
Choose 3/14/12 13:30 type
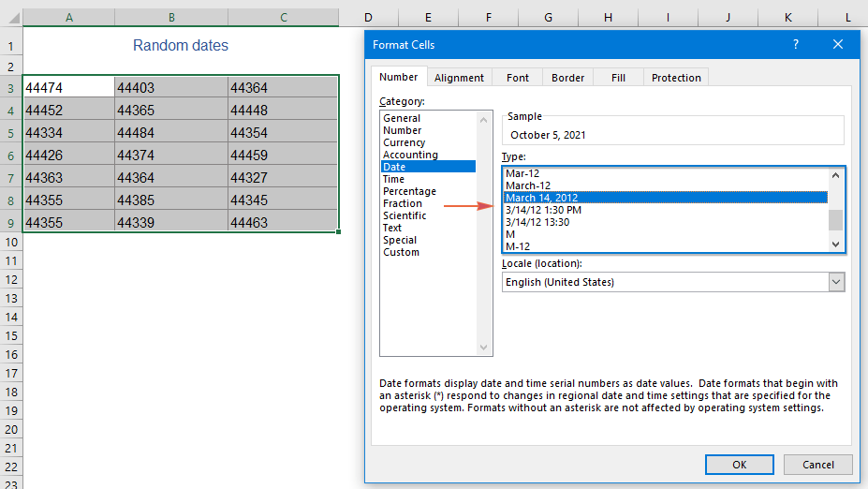[666, 222]
